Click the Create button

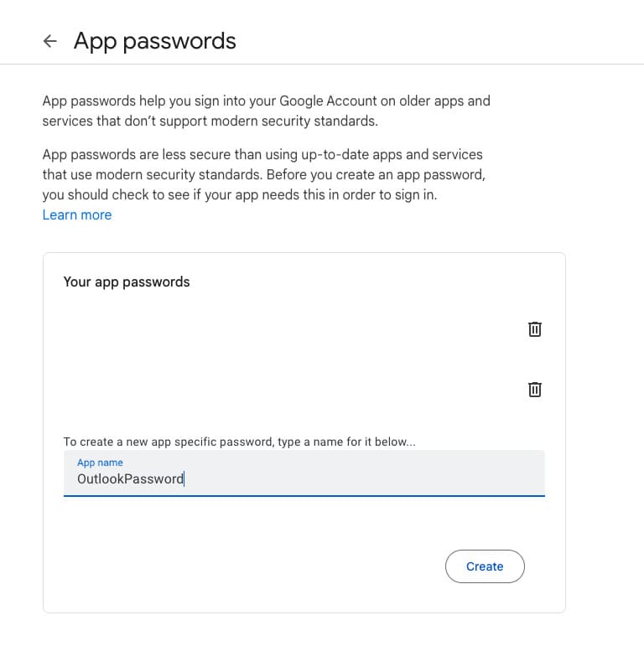tap(485, 566)
